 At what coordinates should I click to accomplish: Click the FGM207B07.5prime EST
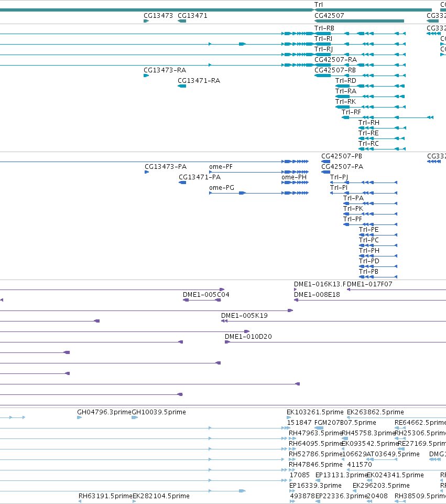pos(319,428)
